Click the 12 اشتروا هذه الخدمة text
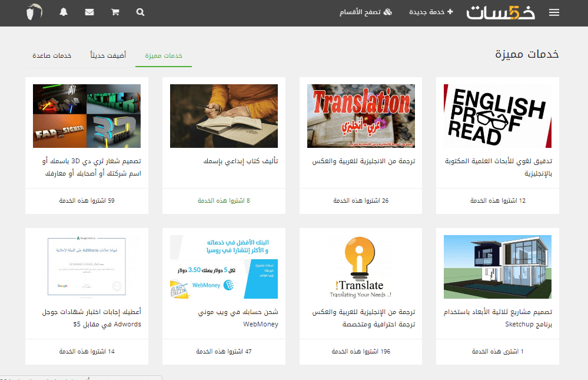588x380 pixels. click(498, 200)
